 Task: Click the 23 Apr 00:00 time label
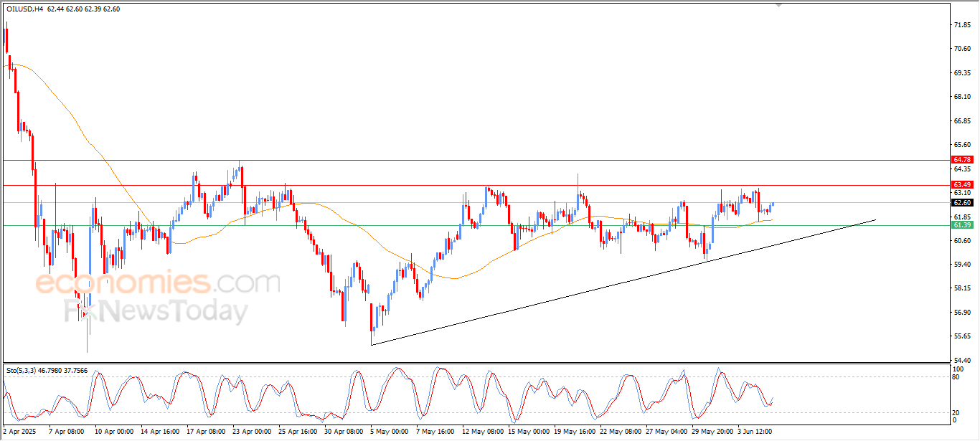coord(252,432)
